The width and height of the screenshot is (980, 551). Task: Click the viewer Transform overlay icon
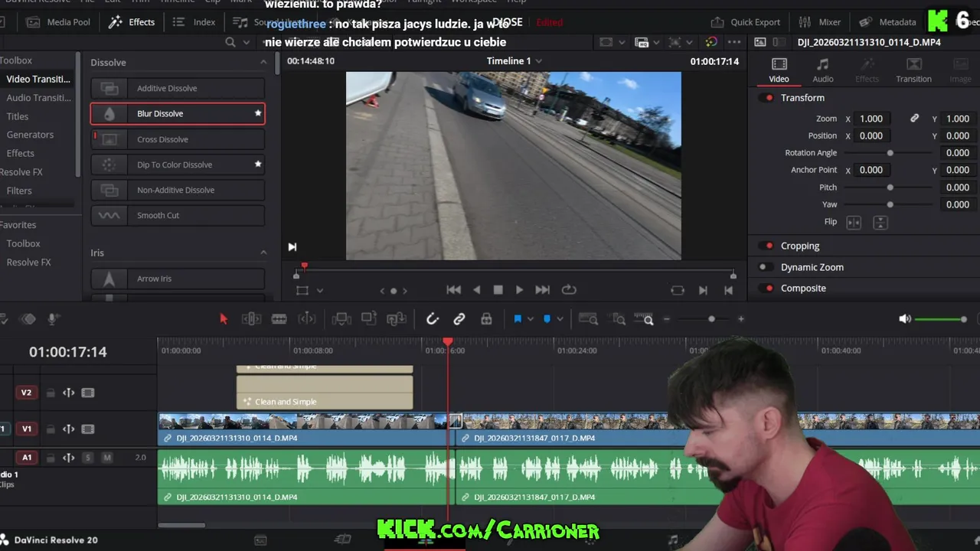pos(302,291)
